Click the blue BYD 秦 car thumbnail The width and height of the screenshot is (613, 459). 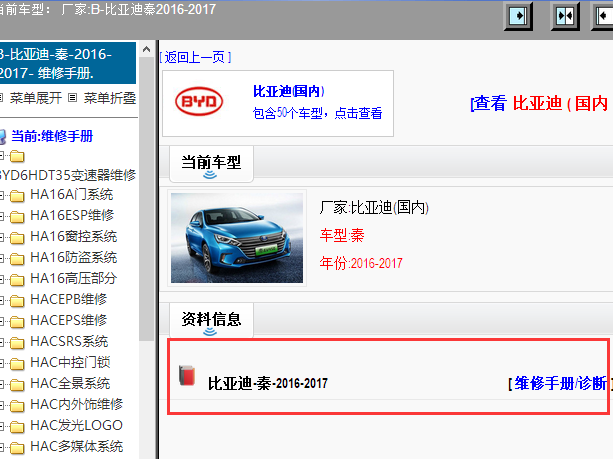point(237,238)
